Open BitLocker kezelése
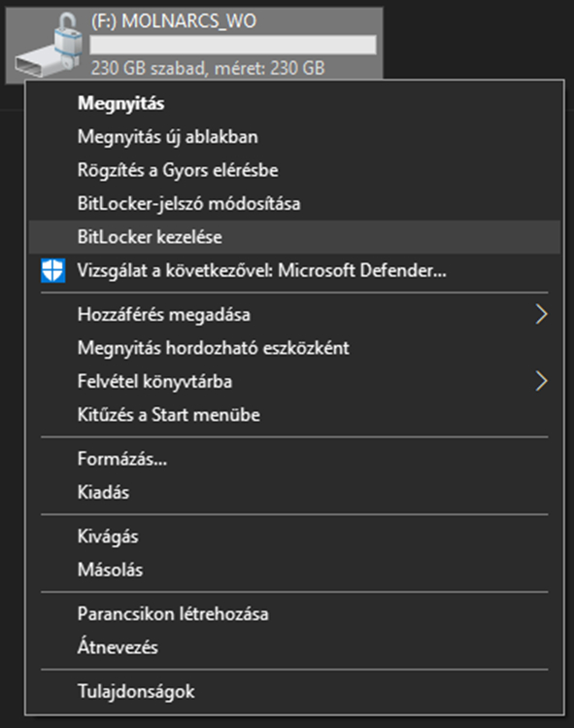The image size is (574, 728). click(x=294, y=237)
